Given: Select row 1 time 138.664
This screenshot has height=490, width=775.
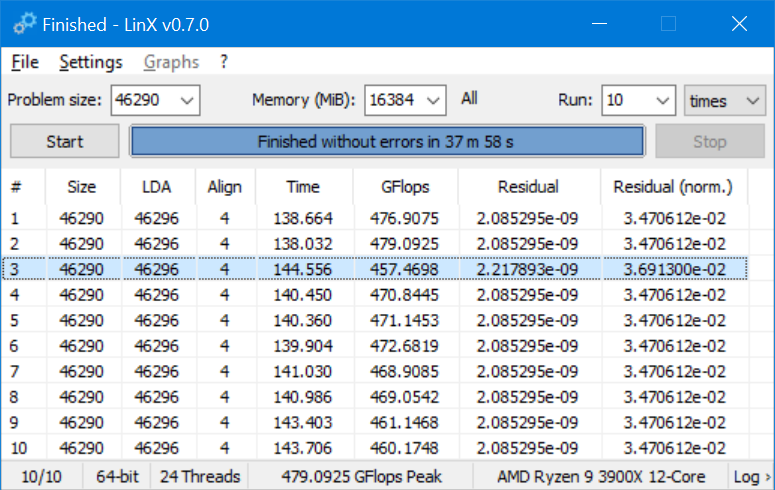Looking at the screenshot, I should (303, 219).
